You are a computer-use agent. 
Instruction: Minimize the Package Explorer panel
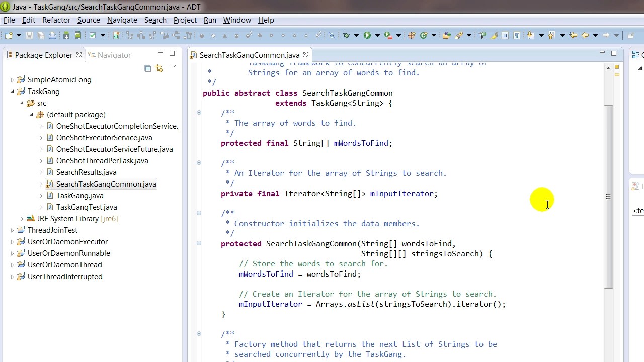click(x=160, y=52)
